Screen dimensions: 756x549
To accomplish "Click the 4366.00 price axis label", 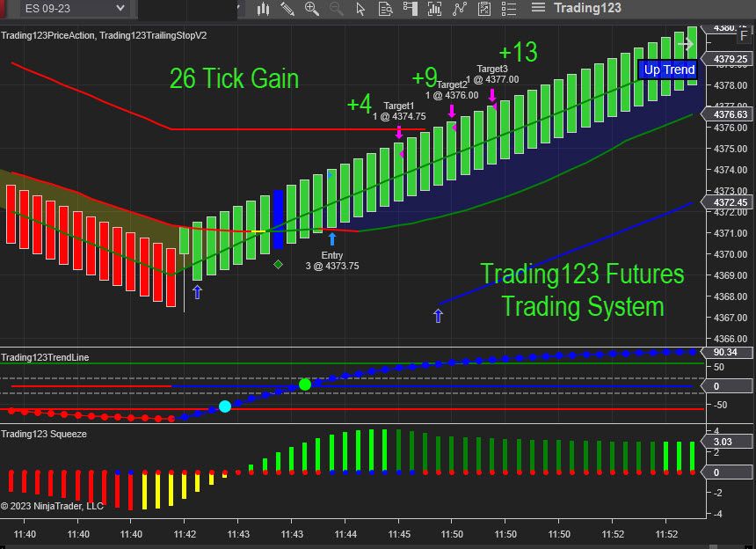I will (x=731, y=339).
